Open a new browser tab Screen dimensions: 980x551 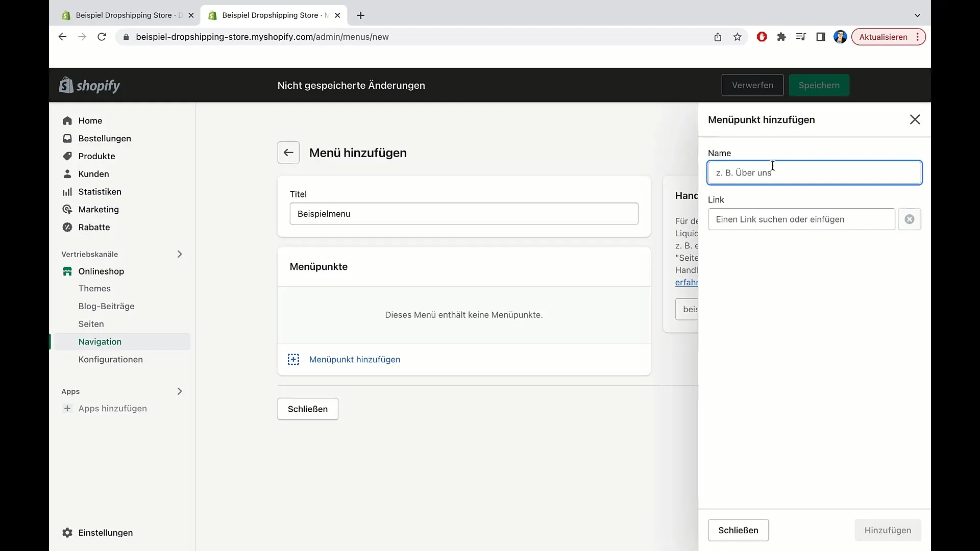click(x=361, y=15)
